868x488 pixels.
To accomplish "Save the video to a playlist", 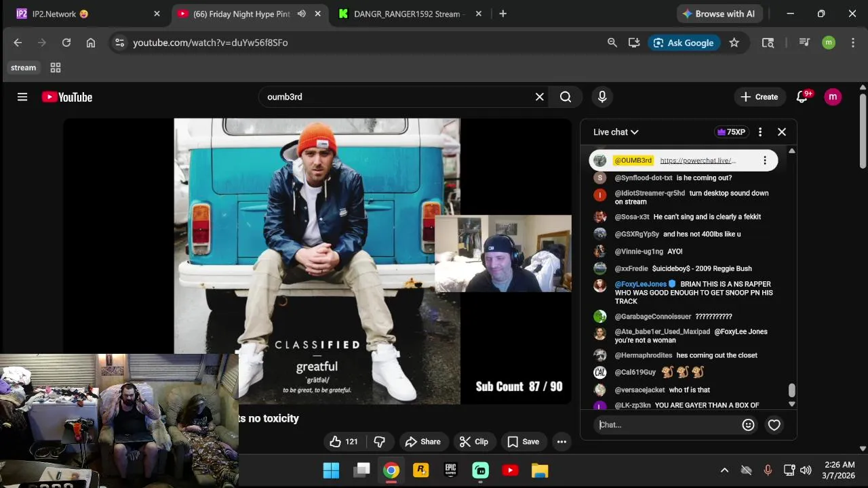I will (523, 442).
